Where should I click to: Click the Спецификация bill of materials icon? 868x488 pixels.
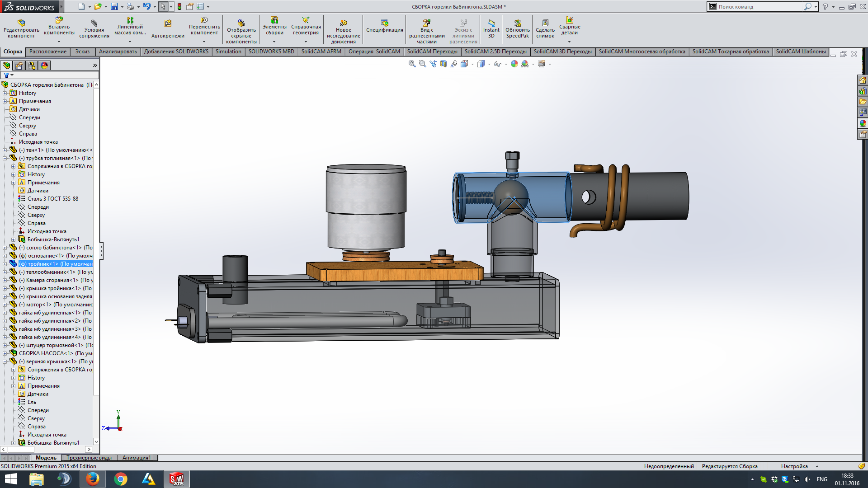point(384,26)
